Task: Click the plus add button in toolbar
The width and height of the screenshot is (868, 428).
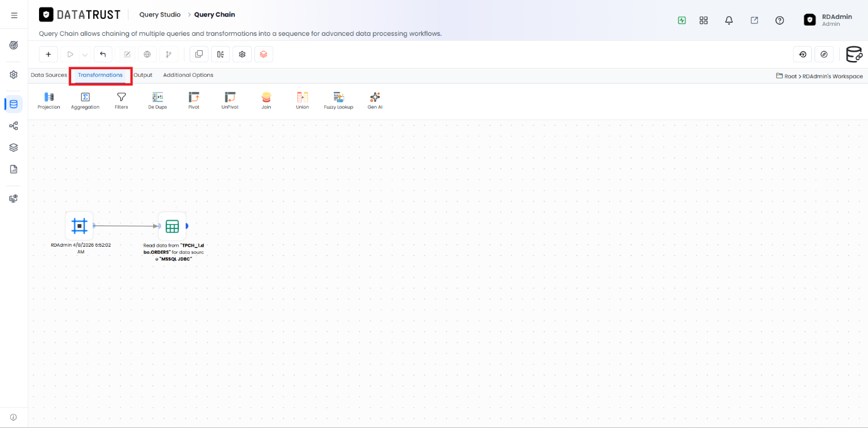Action: [x=49, y=54]
